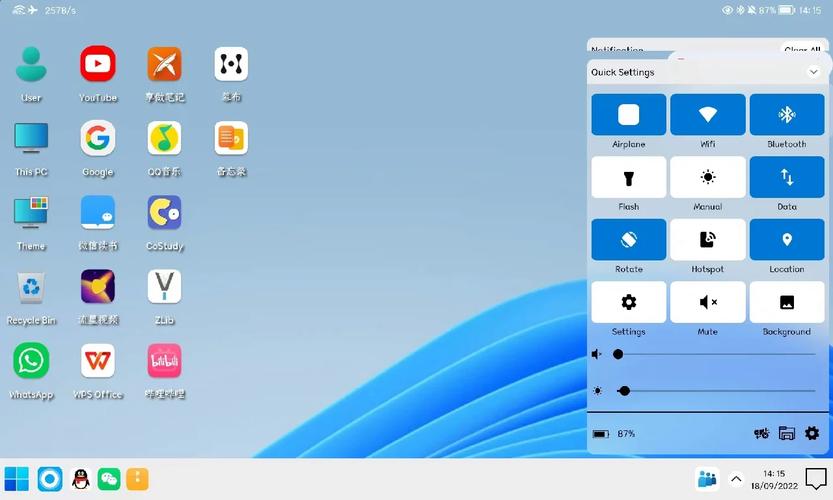Click Clear All in the Notification panel
Image resolution: width=833 pixels, height=500 pixels.
(x=802, y=49)
